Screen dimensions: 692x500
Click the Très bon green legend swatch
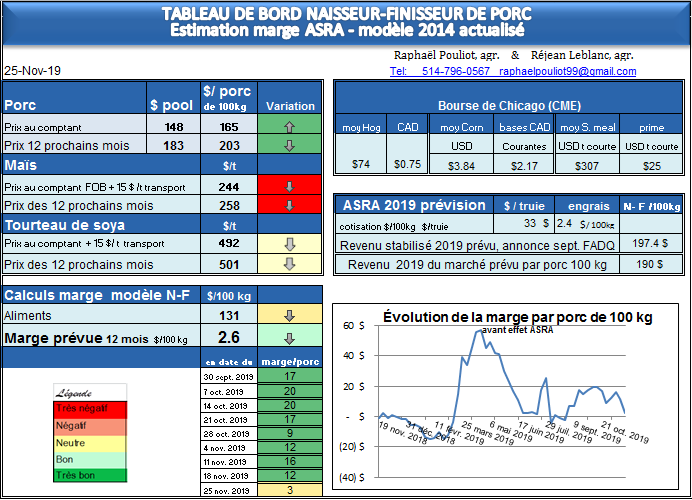click(90, 475)
